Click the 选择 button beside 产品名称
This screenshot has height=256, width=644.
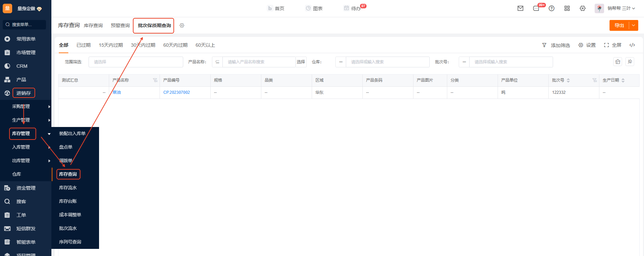click(301, 62)
